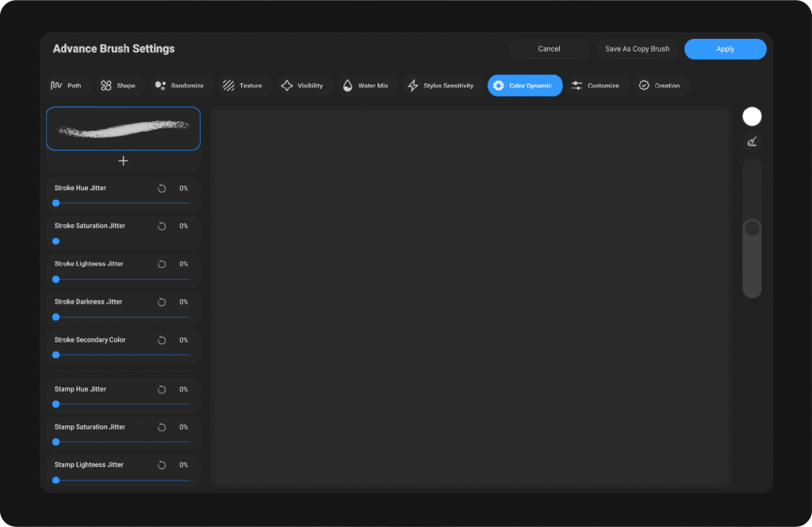Reset the Stroke Secondary Color value
Viewport: 812px width, 527px height.
click(162, 341)
